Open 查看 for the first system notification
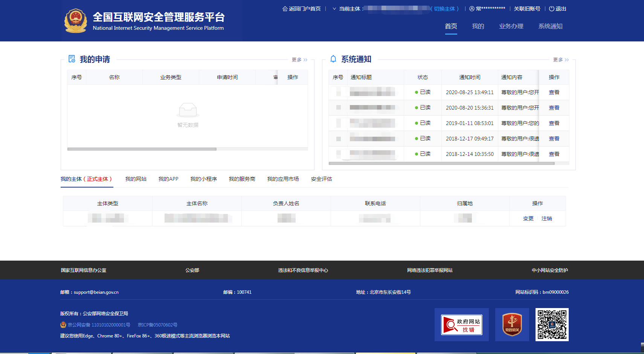644x354 pixels. (x=554, y=92)
